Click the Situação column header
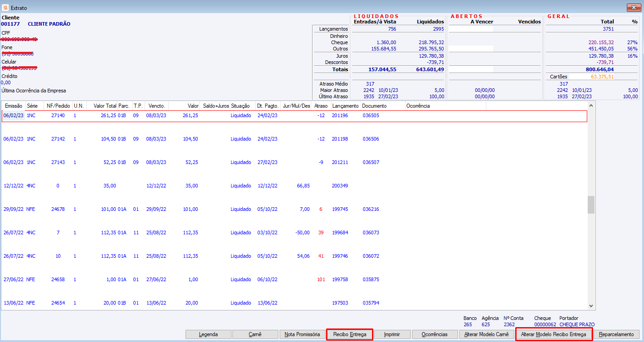Viewport: 644px width, 342px height. (x=240, y=106)
